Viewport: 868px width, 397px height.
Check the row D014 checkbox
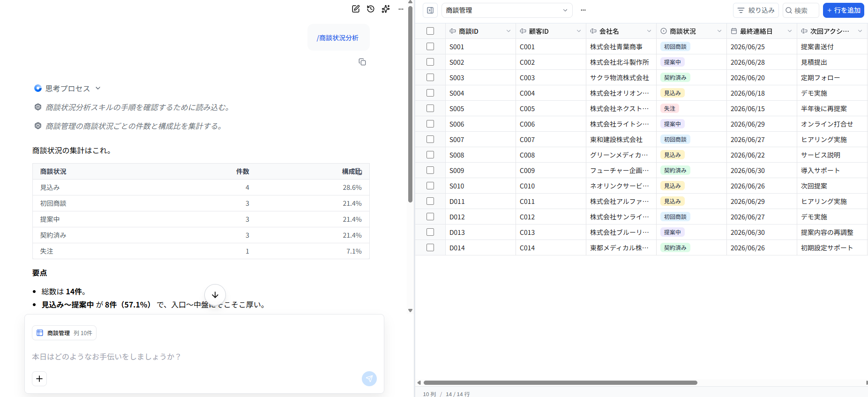(430, 247)
